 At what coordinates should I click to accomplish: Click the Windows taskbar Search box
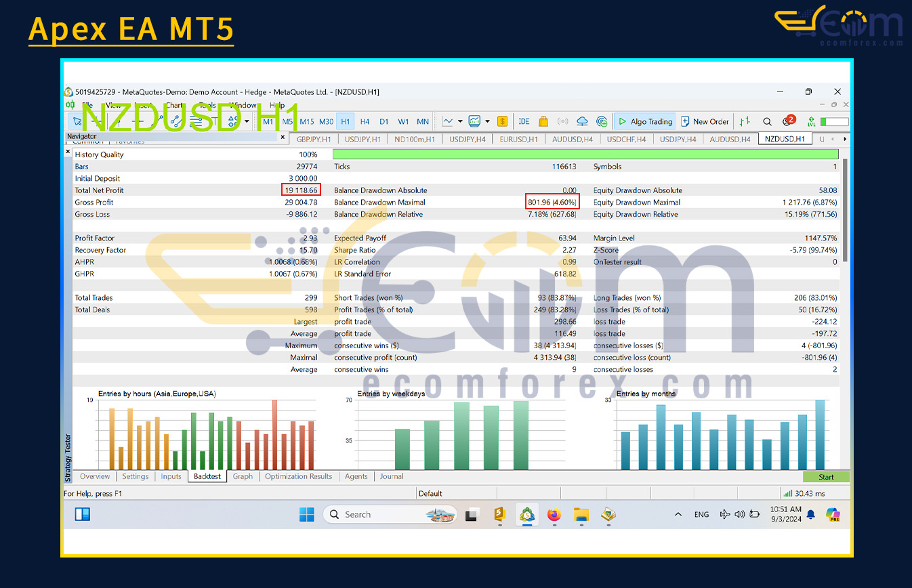[392, 515]
